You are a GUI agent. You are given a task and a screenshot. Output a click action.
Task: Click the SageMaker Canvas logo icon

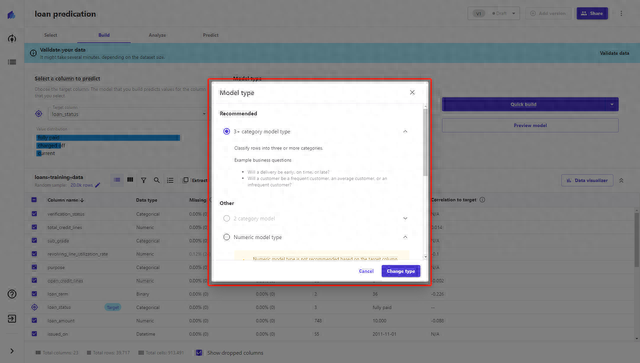[x=11, y=15]
